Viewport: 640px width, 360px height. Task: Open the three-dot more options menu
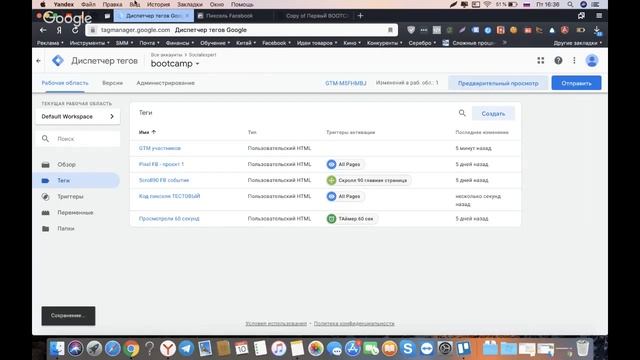574,60
